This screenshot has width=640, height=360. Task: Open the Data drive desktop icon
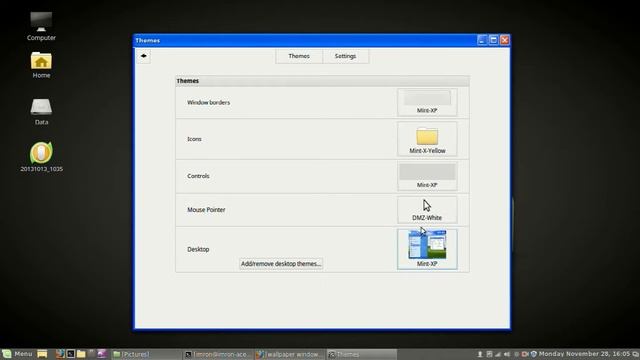click(x=41, y=111)
